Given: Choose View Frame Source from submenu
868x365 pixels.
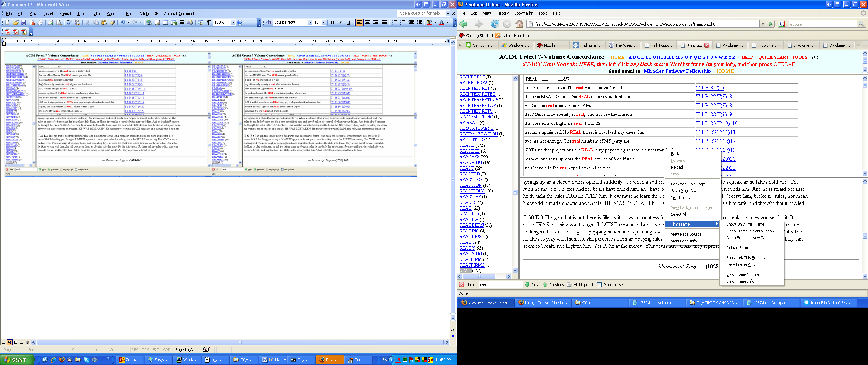Looking at the screenshot, I should (742, 274).
